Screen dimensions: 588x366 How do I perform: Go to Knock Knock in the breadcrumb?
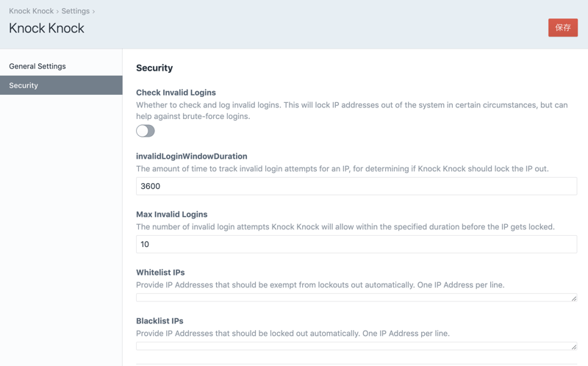pyautogui.click(x=31, y=11)
